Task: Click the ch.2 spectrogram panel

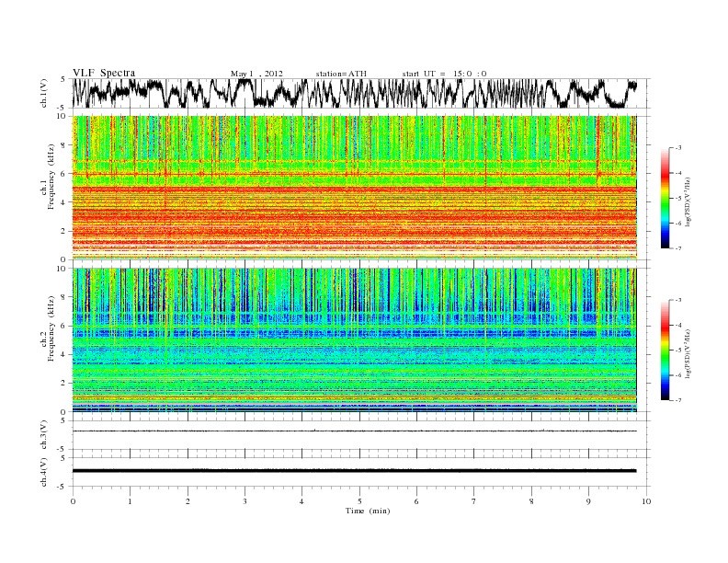Action: [355, 340]
